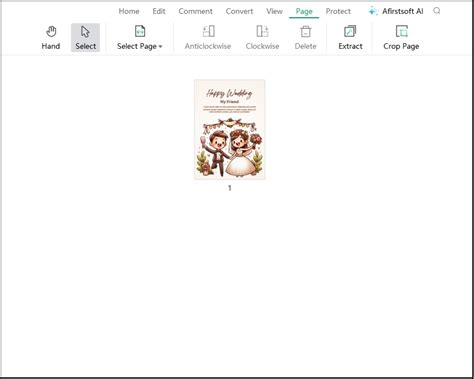
Task: Switch to the Home tab
Action: point(129,11)
